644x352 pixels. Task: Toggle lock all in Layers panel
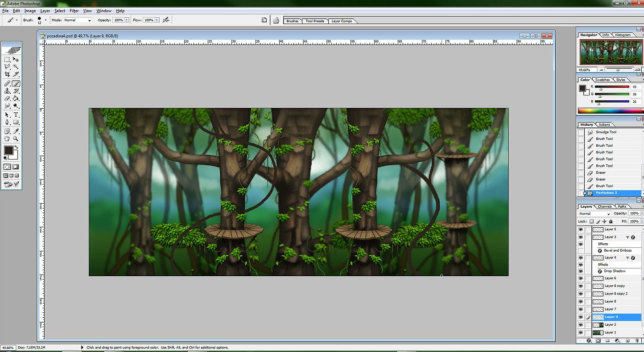click(611, 221)
